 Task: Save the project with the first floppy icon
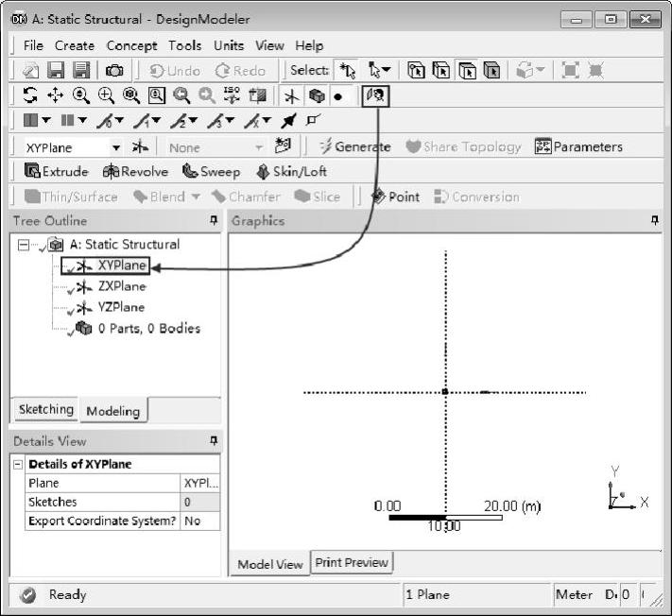click(x=56, y=70)
